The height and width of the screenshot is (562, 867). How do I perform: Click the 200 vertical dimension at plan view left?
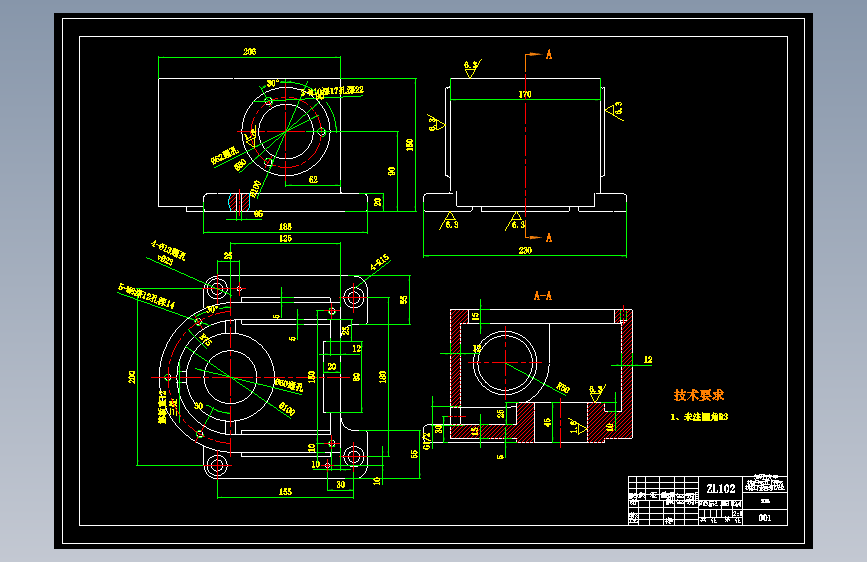132,377
